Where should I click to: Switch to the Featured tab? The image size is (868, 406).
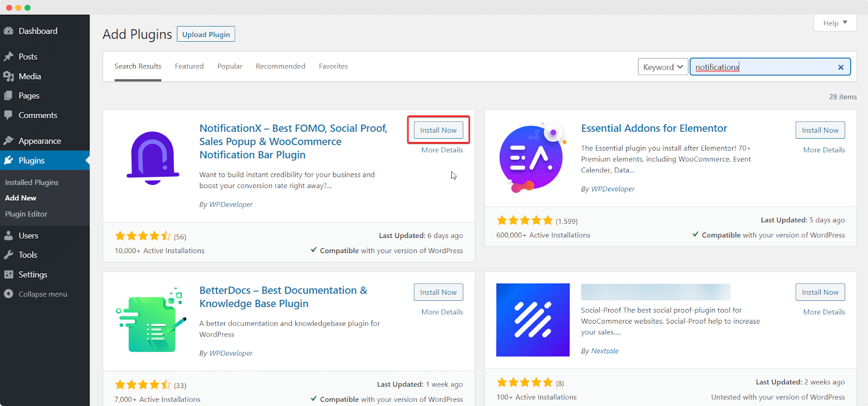[x=189, y=66]
